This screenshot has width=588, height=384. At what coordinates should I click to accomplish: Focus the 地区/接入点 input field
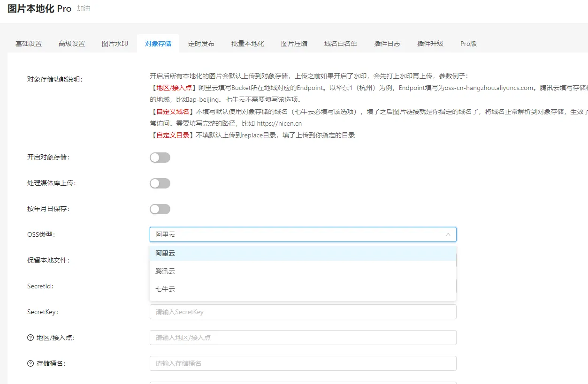[x=303, y=338]
